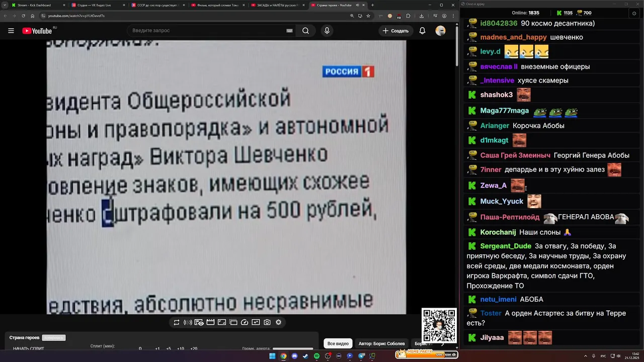Click the video-with-eye icon in overlay toolbar
Image resolution: width=644 pixels, height=362 pixels.
pyautogui.click(x=199, y=322)
